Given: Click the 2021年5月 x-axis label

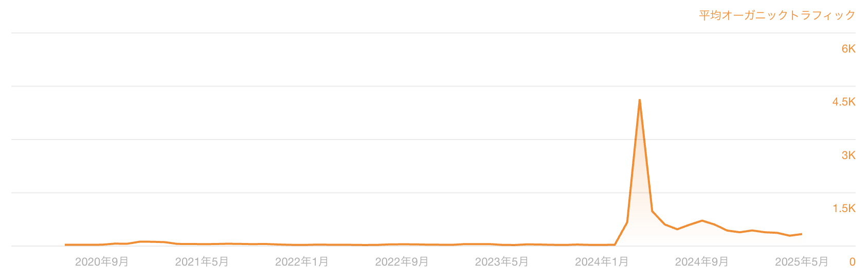Looking at the screenshot, I should point(202,262).
